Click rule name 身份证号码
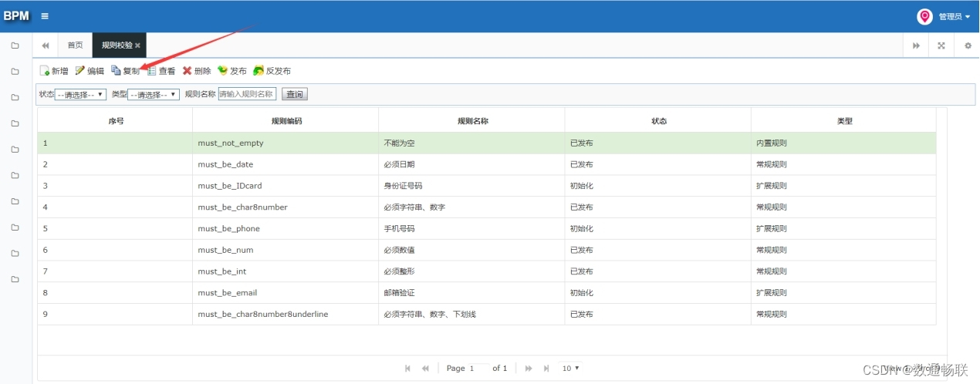 click(x=403, y=186)
